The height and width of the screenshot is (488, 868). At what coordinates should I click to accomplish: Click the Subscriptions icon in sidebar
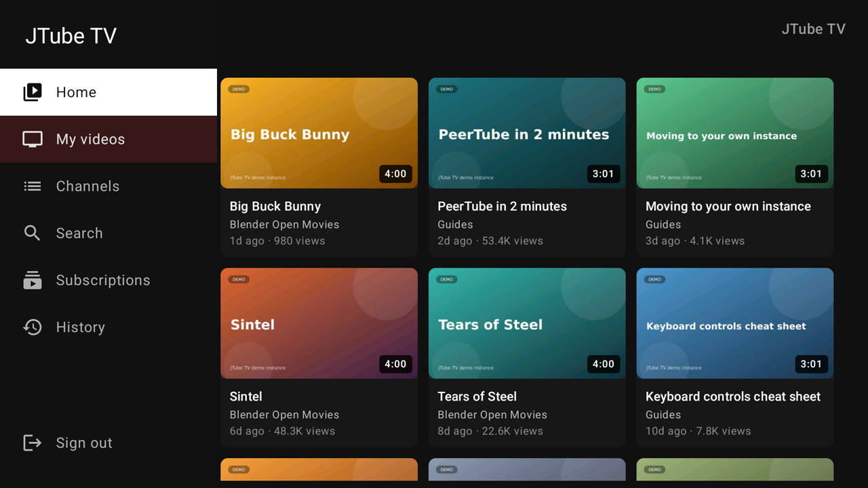coord(33,280)
